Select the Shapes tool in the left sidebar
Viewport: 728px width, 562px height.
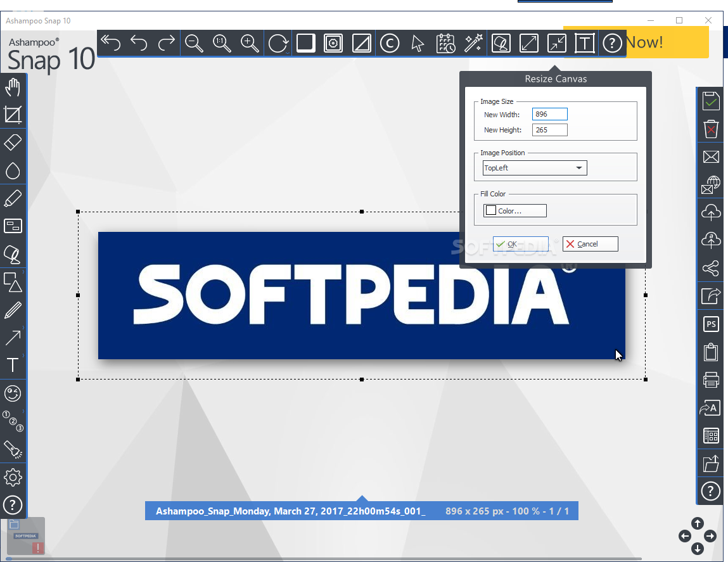coord(13,282)
